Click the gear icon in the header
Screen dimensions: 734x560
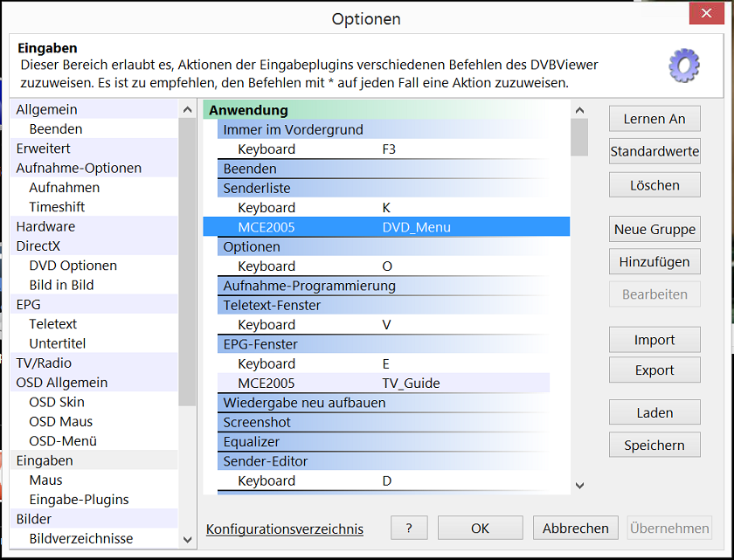pos(683,66)
